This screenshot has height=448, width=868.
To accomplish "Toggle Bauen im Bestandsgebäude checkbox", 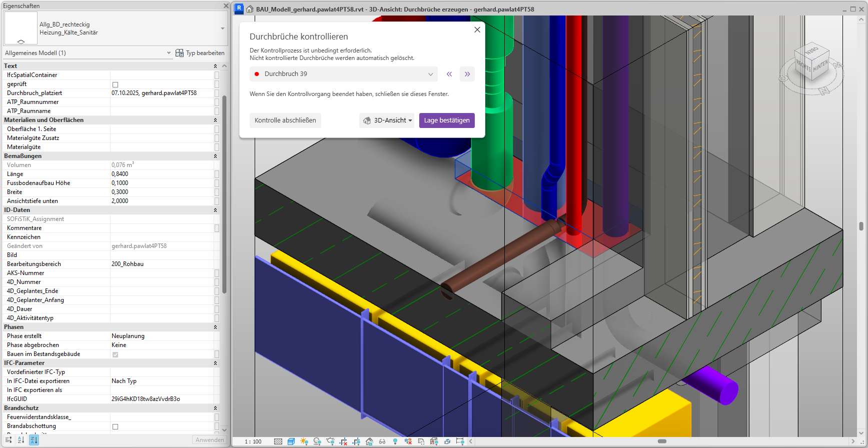I will click(x=115, y=354).
